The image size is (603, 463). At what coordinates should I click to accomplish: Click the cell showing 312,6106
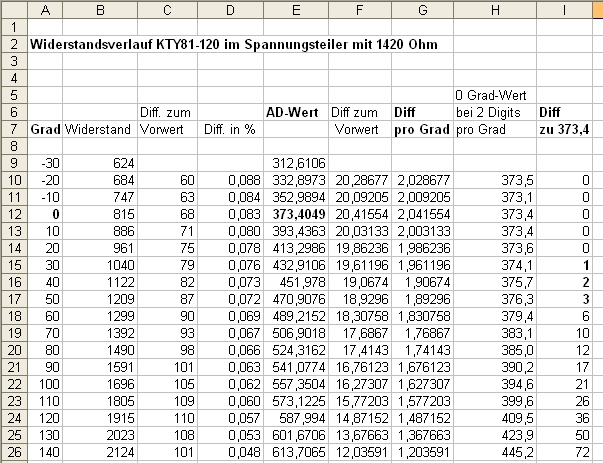coord(297,163)
